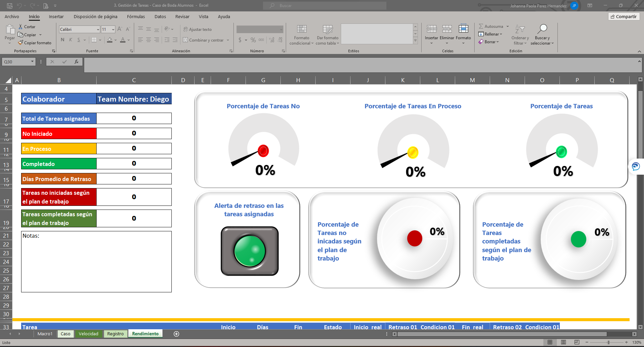Expand the Name Box dropdown arrow

pyautogui.click(x=32, y=62)
